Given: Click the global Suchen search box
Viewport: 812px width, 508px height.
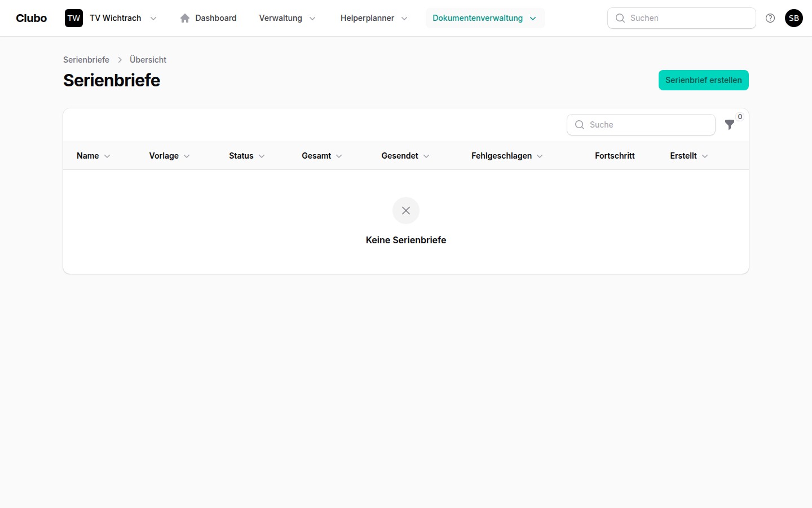Looking at the screenshot, I should (688, 18).
